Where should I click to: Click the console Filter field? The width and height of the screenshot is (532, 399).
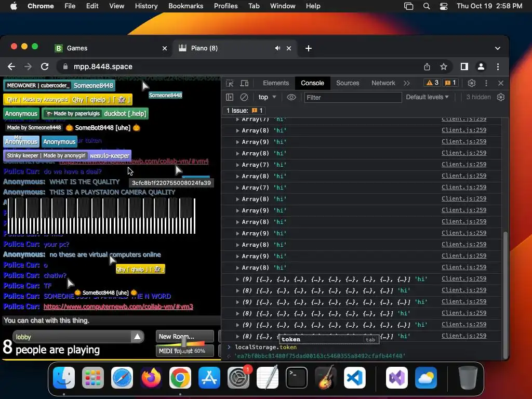[353, 97]
